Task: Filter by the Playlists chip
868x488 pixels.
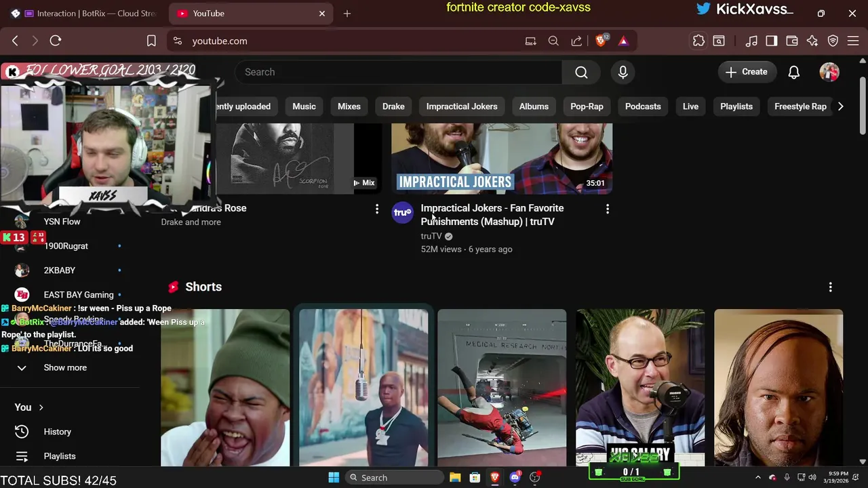Action: click(x=736, y=106)
